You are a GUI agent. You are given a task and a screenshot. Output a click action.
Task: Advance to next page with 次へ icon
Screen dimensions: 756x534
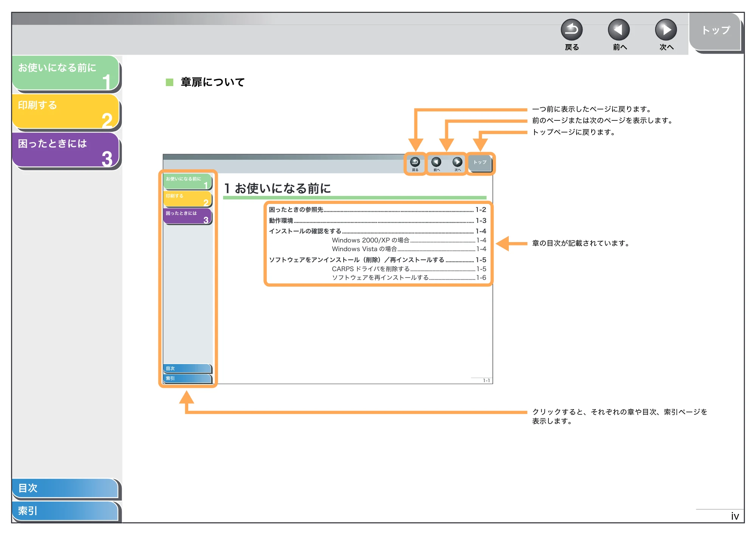pos(666,30)
